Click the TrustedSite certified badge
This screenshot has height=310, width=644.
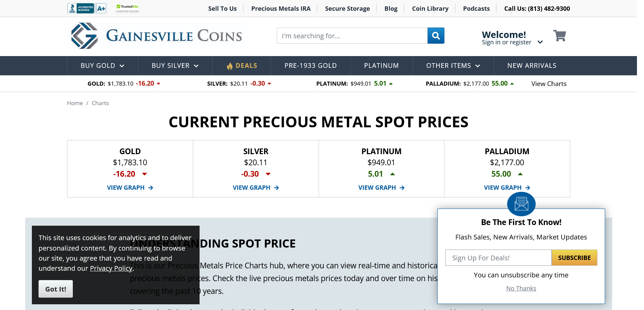[x=127, y=8]
